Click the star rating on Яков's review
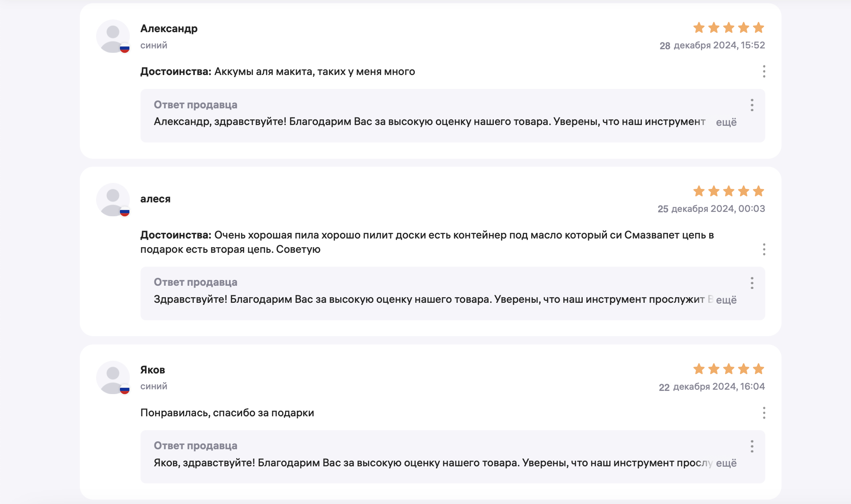This screenshot has width=851, height=504. (728, 369)
